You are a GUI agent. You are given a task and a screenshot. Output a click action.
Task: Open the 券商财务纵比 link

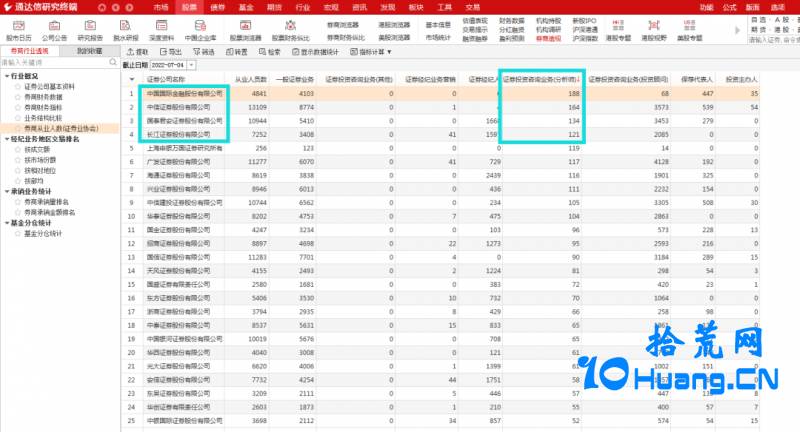pyautogui.click(x=345, y=38)
